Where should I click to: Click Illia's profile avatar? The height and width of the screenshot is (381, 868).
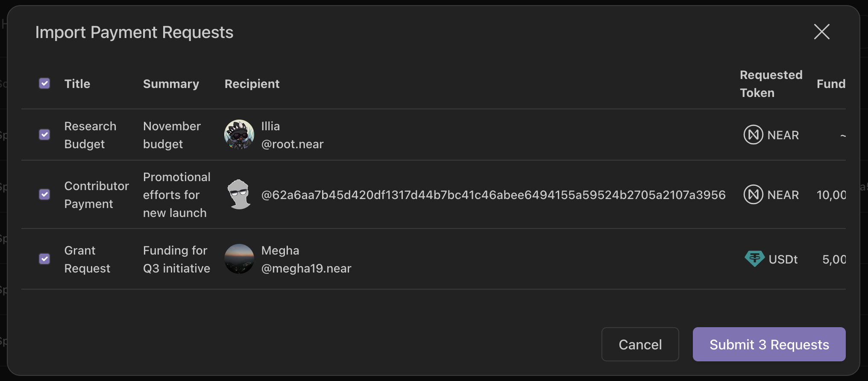[x=239, y=135]
